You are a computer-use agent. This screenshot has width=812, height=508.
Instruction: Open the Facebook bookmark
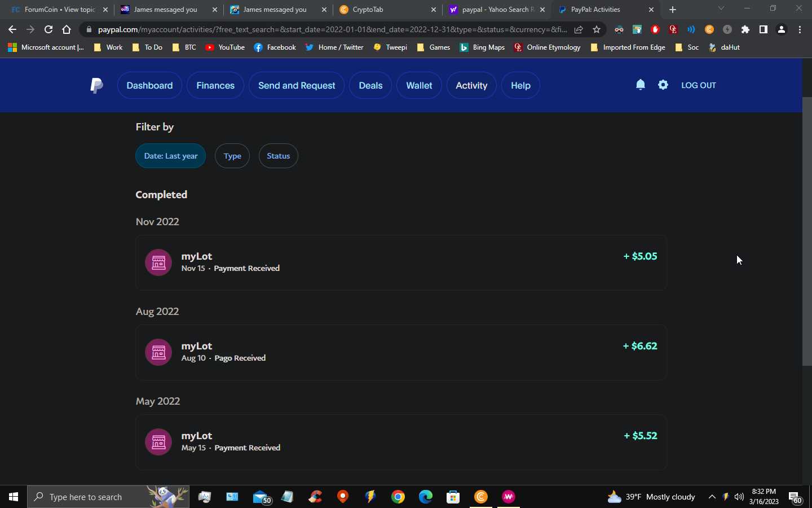pos(275,47)
